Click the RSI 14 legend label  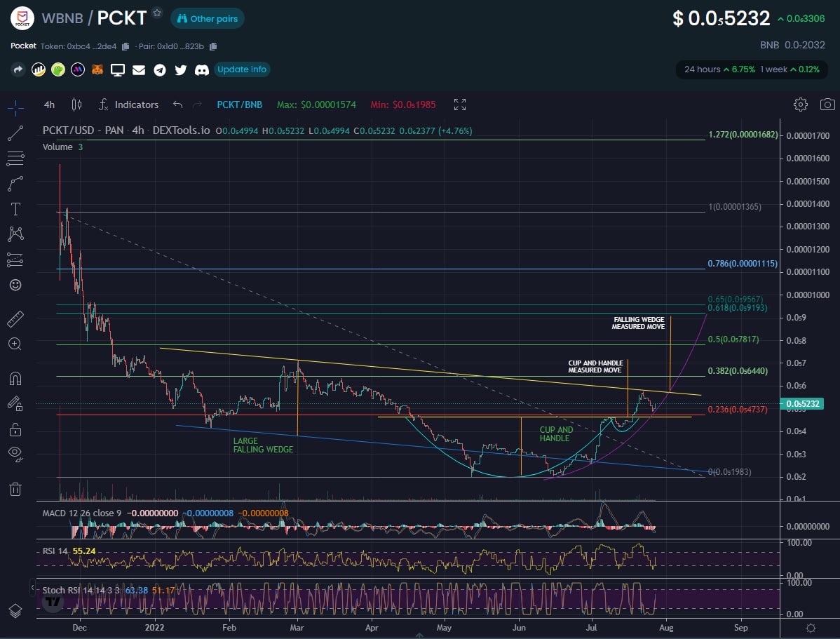pos(55,551)
